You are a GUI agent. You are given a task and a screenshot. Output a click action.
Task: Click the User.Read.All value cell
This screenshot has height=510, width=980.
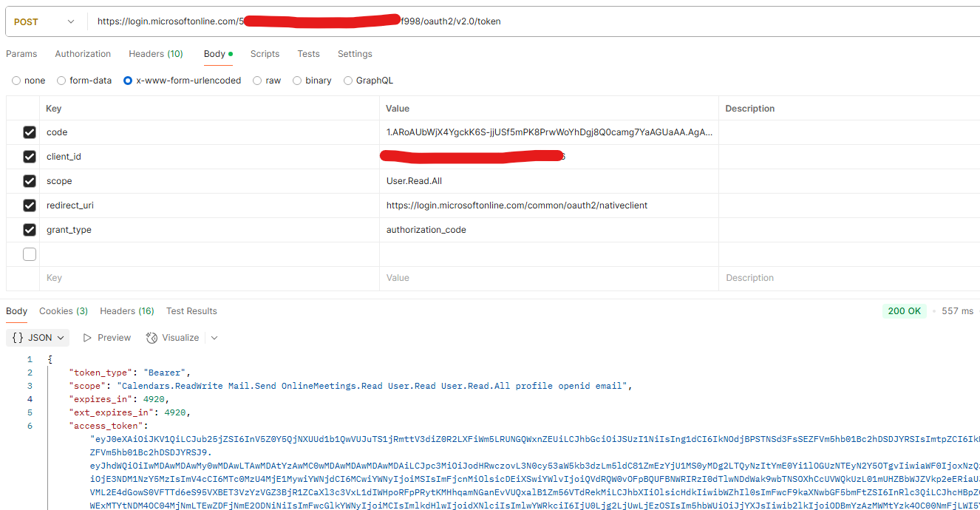pyautogui.click(x=548, y=181)
